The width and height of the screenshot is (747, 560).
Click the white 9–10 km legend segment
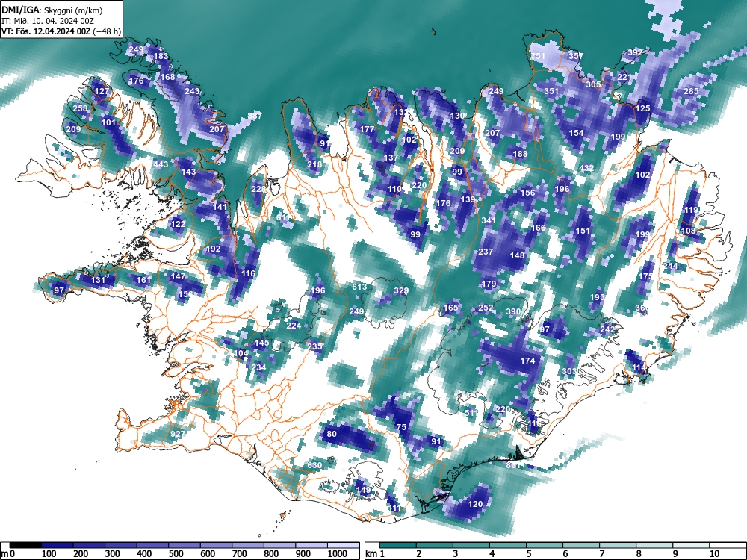(x=691, y=545)
